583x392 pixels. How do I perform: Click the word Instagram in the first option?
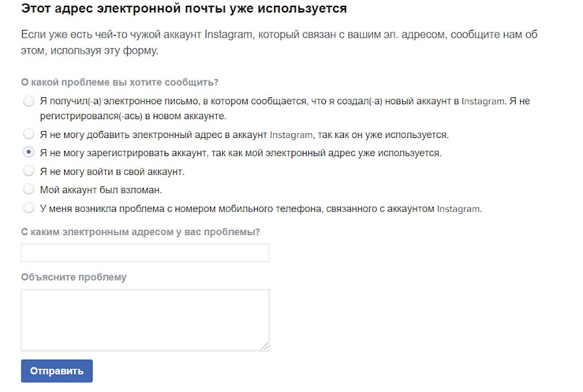point(486,100)
